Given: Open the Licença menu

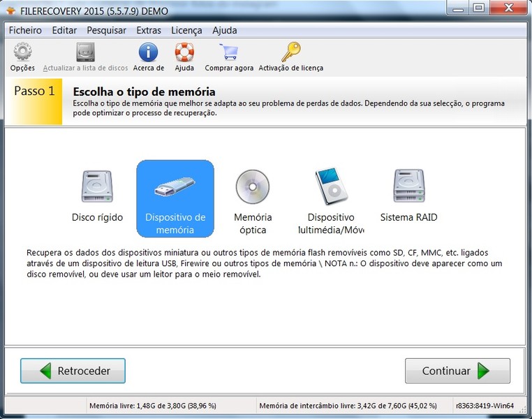Looking at the screenshot, I should tap(186, 30).
